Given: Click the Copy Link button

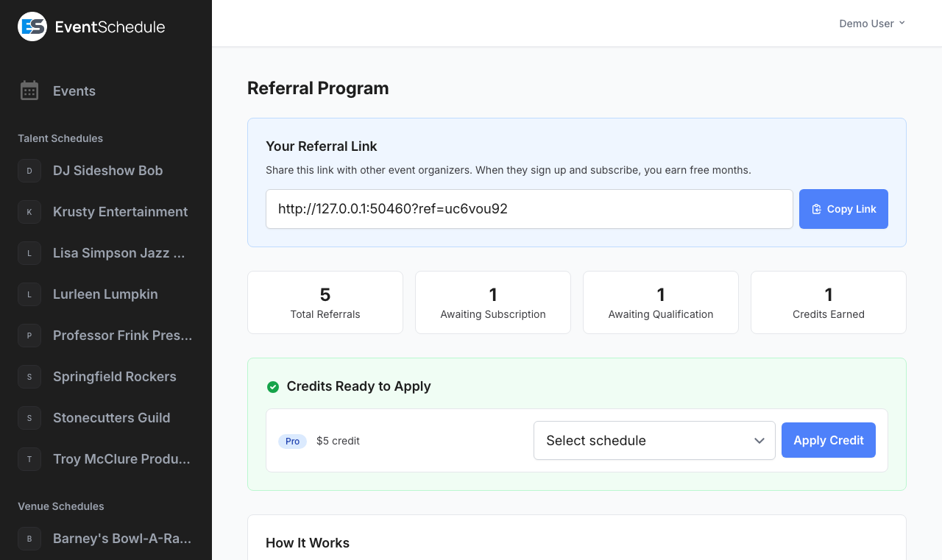Looking at the screenshot, I should (x=843, y=209).
